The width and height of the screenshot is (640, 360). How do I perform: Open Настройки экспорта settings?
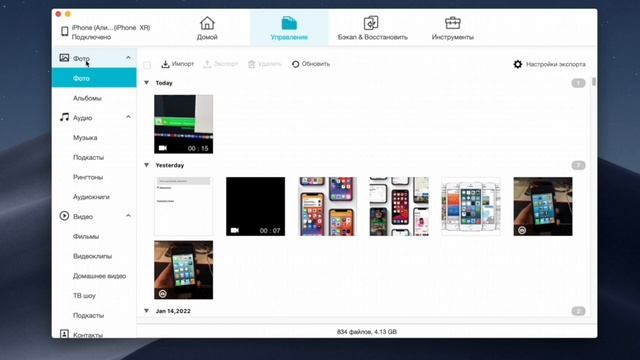(549, 64)
